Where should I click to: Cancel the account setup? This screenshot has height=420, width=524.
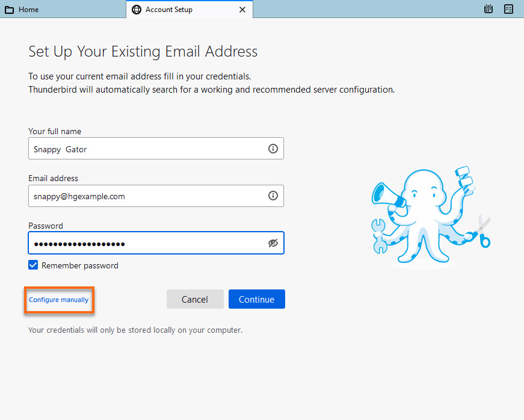click(x=195, y=299)
